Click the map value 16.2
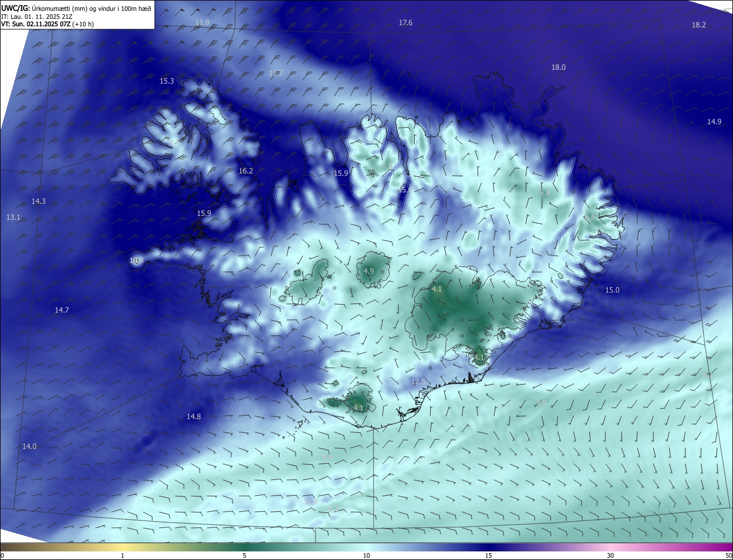The width and height of the screenshot is (733, 560). [246, 171]
